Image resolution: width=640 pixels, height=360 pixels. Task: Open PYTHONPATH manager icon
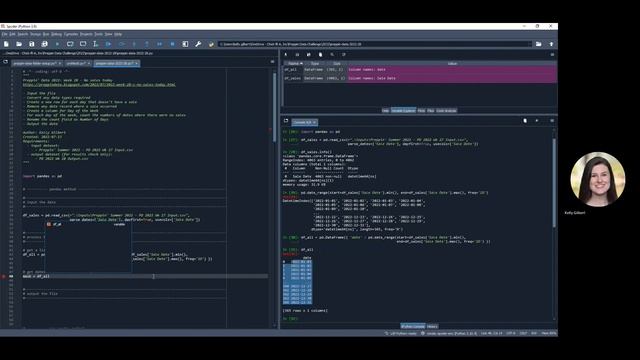tap(211, 44)
